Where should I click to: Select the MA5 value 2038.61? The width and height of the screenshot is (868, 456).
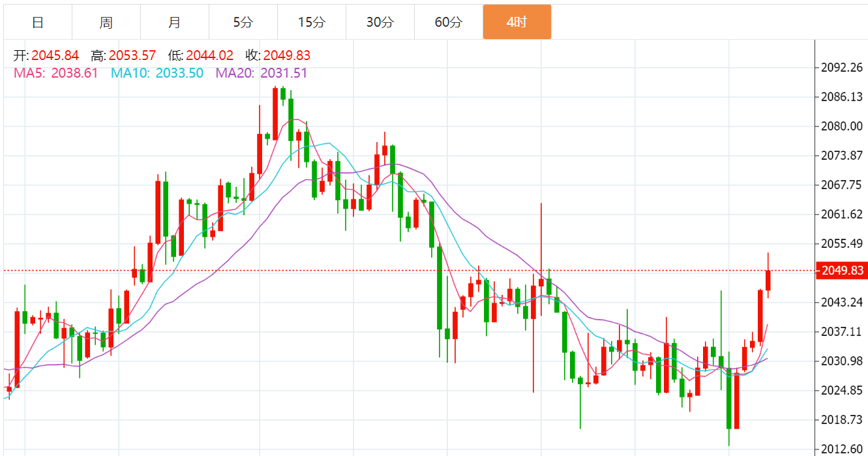pyautogui.click(x=74, y=73)
